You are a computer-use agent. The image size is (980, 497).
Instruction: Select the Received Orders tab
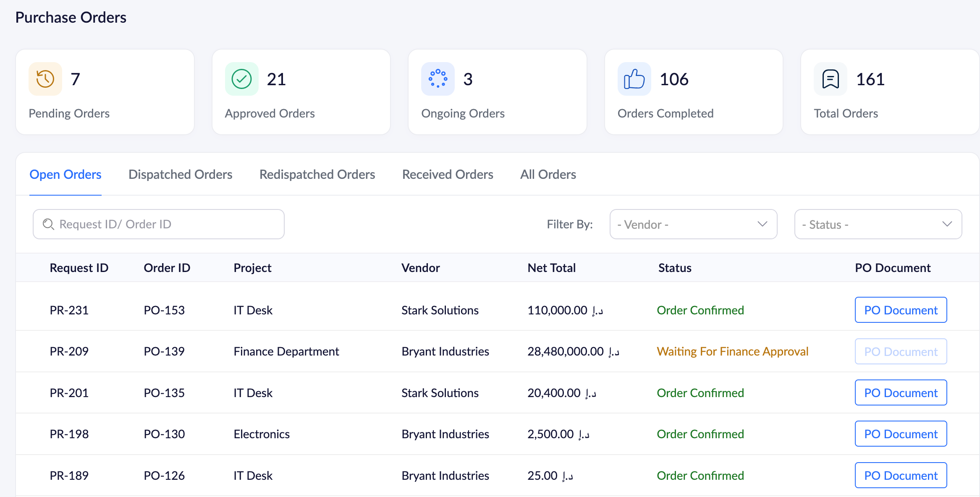click(x=448, y=175)
